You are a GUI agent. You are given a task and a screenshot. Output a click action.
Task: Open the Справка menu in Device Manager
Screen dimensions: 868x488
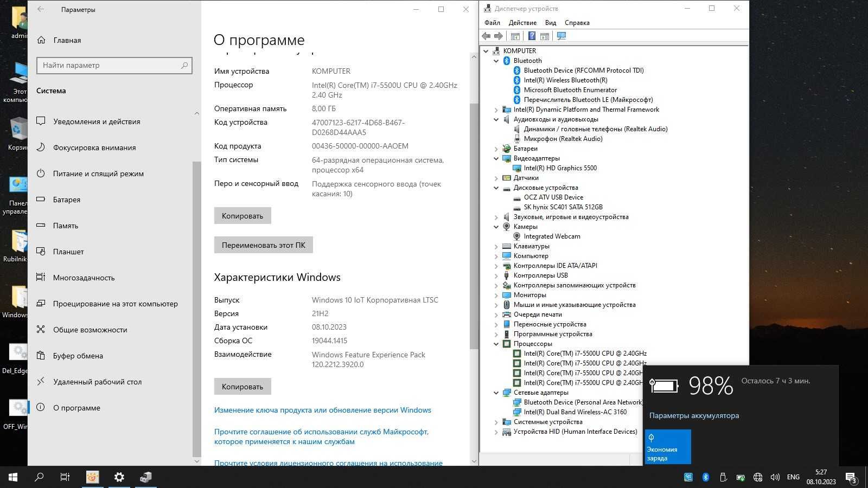tap(577, 23)
